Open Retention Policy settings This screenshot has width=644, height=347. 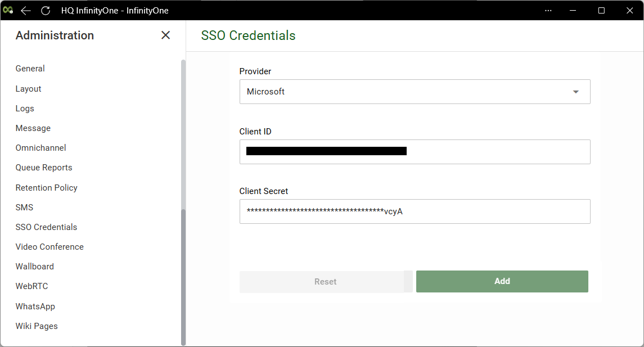click(47, 188)
